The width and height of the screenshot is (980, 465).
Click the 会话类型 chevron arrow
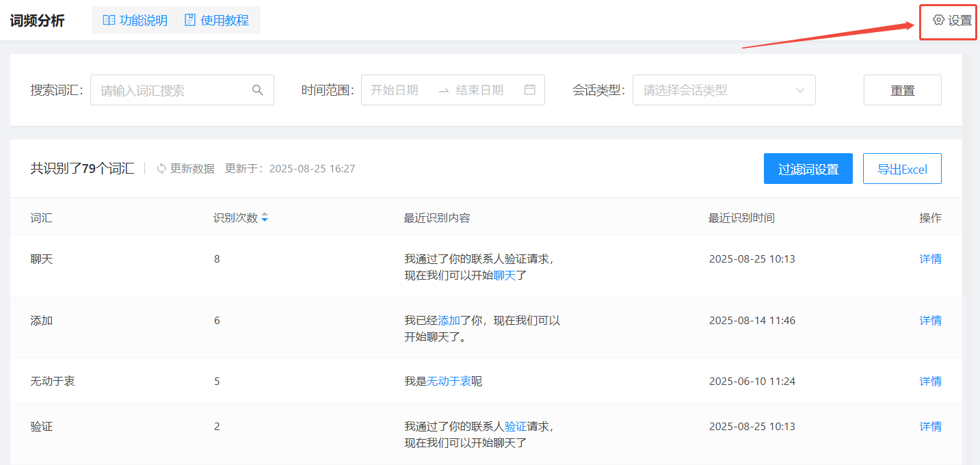800,90
